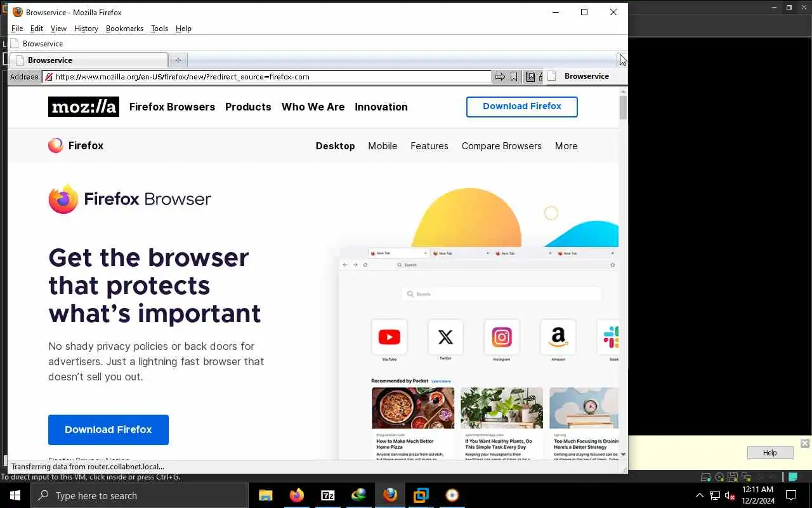Open File Explorer from the taskbar
Image resolution: width=812 pixels, height=508 pixels.
(265, 495)
